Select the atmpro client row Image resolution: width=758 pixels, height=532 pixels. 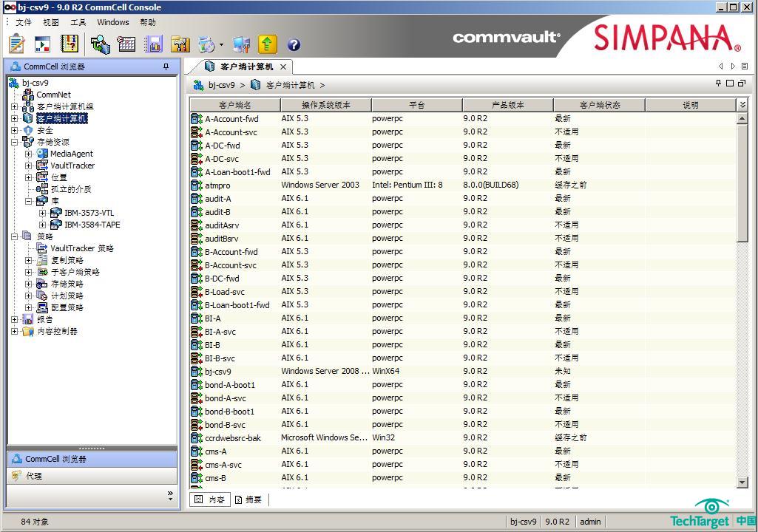[x=218, y=185]
